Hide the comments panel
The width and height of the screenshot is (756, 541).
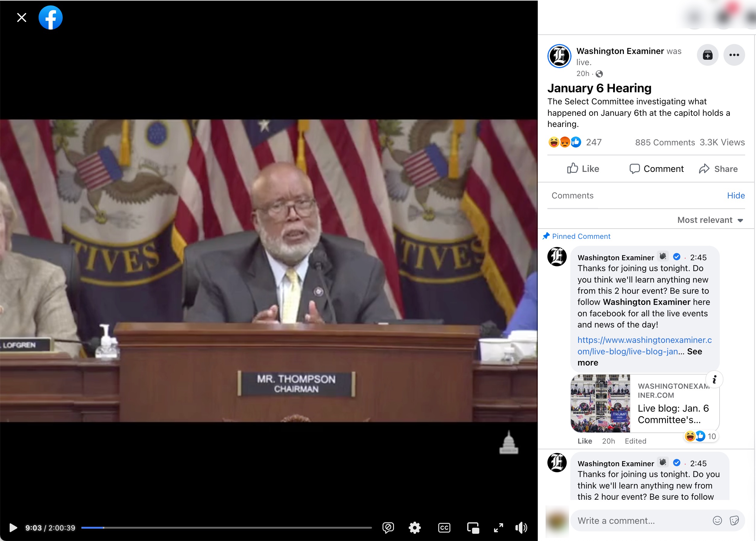736,195
